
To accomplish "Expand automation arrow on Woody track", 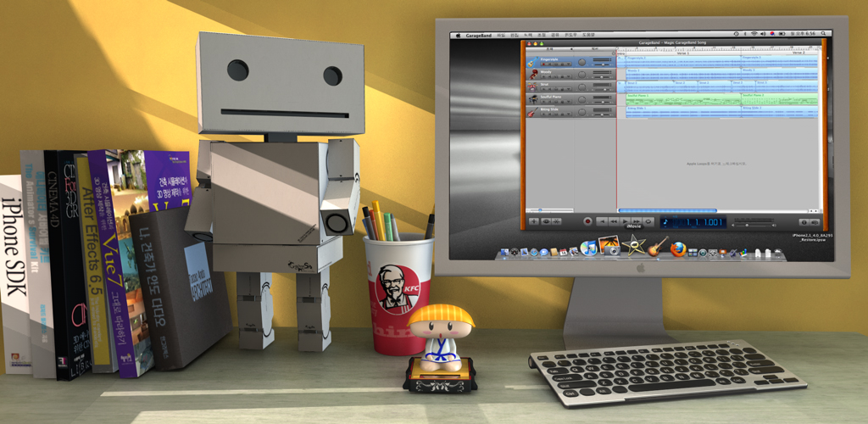I will point(569,76).
